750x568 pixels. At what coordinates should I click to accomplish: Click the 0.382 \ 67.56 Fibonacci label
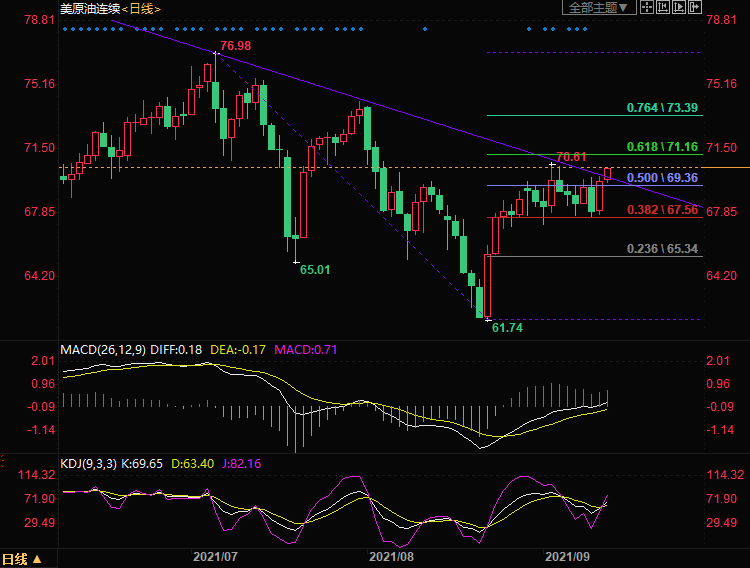click(x=661, y=210)
